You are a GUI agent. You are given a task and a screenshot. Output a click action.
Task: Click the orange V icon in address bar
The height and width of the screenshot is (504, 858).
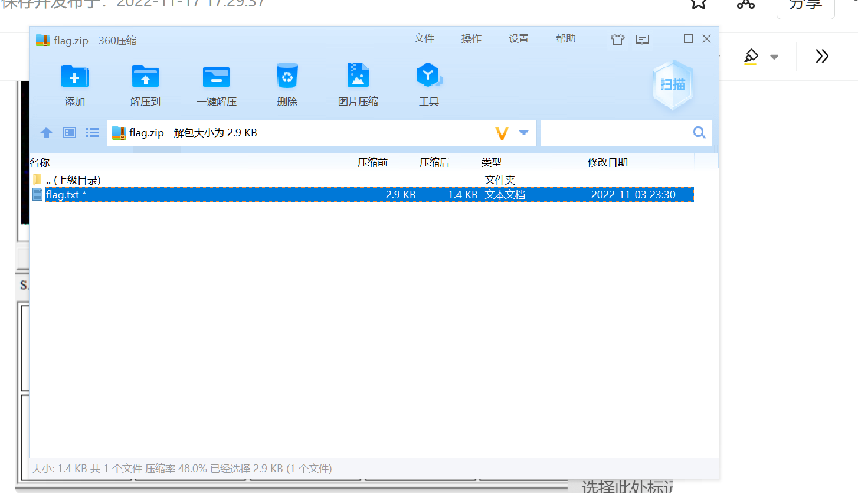[x=502, y=133]
